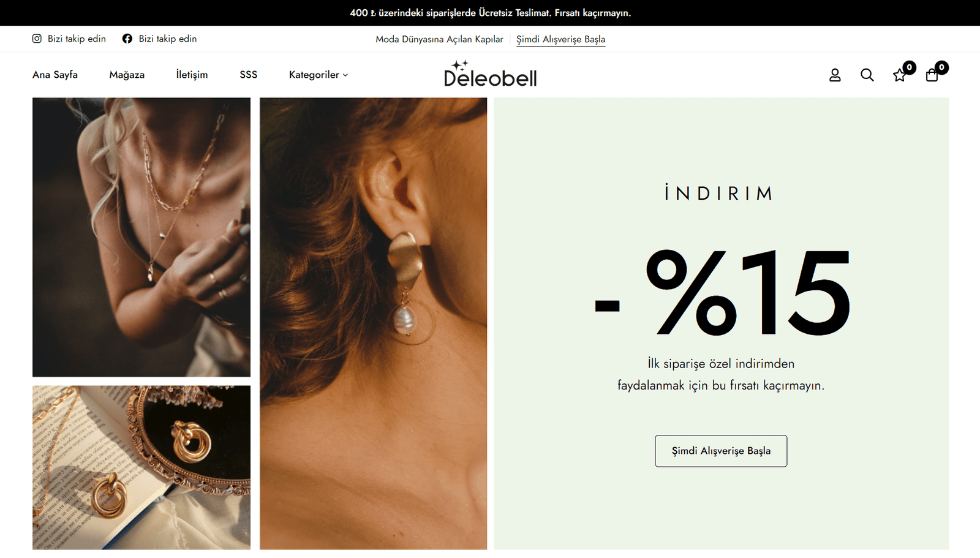The width and height of the screenshot is (980, 558).
Task: Open the user account icon
Action: tap(835, 75)
